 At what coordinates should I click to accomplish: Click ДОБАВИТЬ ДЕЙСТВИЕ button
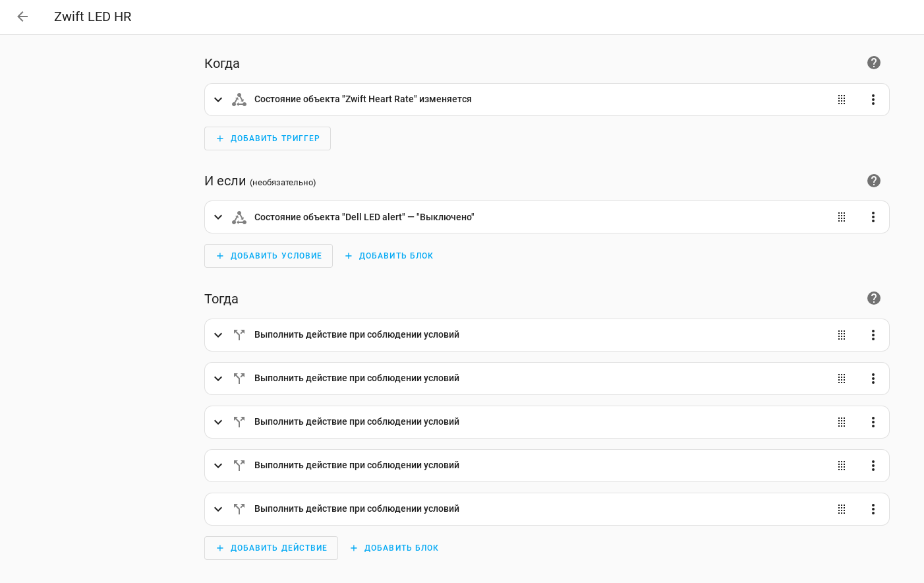coord(272,548)
